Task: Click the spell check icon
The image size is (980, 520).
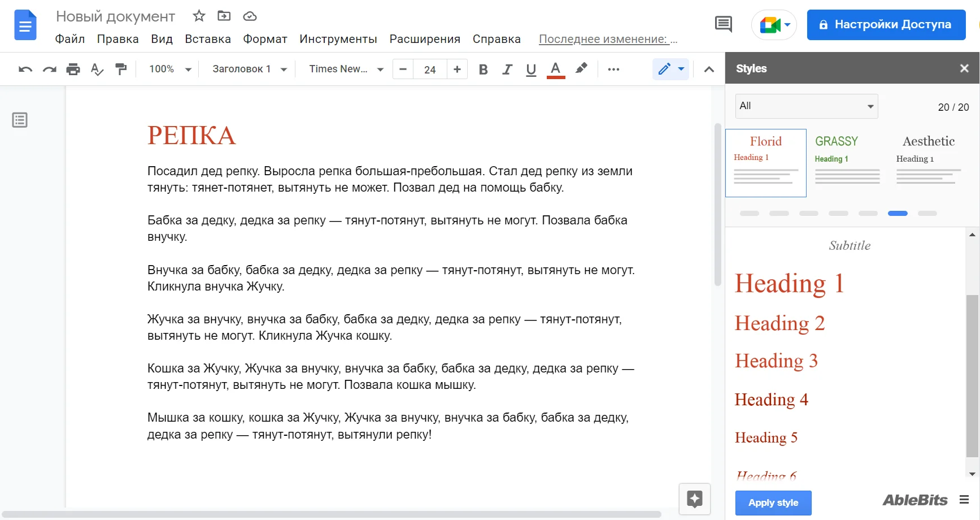Action: [97, 69]
